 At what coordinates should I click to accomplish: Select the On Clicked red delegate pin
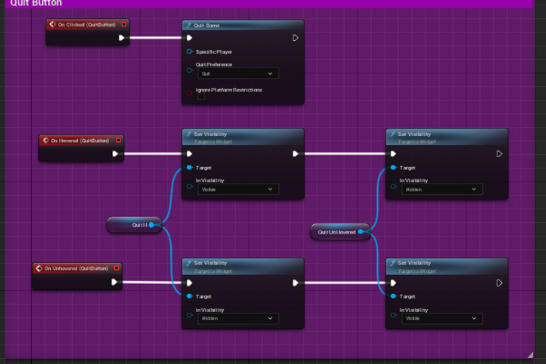(124, 24)
